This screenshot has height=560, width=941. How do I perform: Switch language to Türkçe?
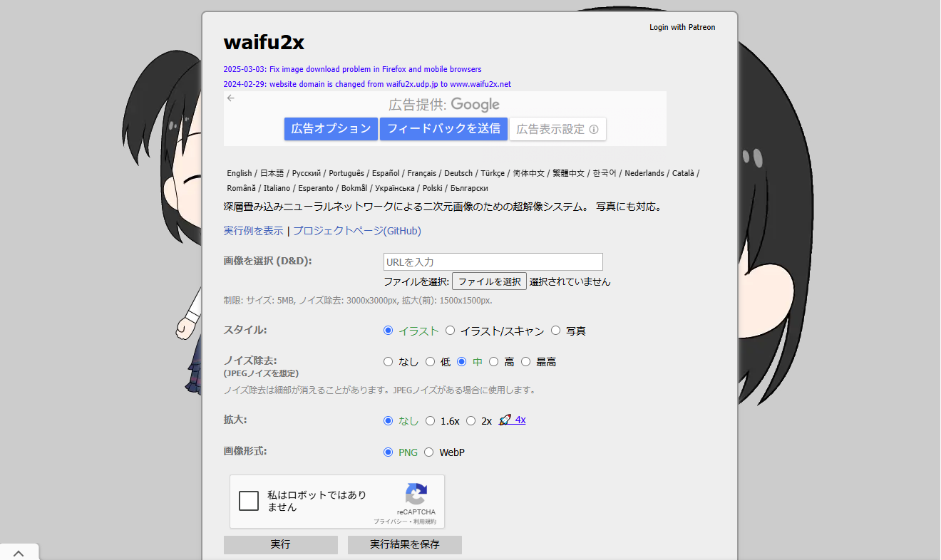[x=493, y=173]
